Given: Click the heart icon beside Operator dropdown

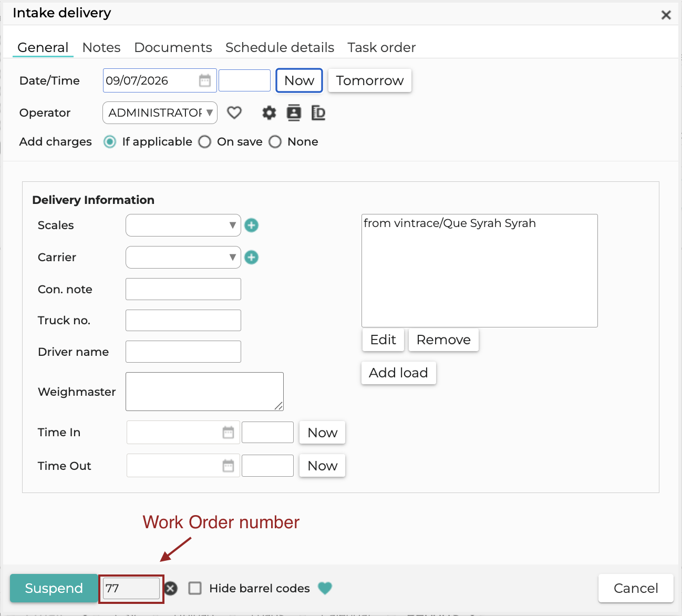Looking at the screenshot, I should pos(234,112).
